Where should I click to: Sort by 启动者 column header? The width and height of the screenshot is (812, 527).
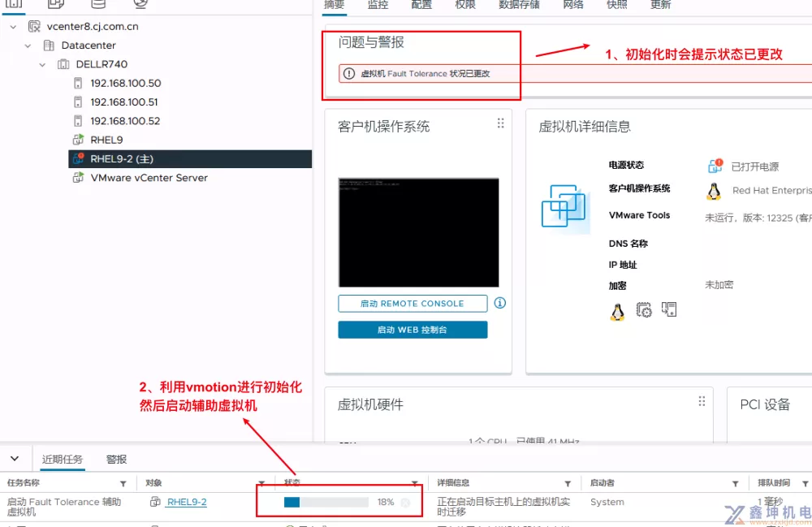[x=602, y=482]
